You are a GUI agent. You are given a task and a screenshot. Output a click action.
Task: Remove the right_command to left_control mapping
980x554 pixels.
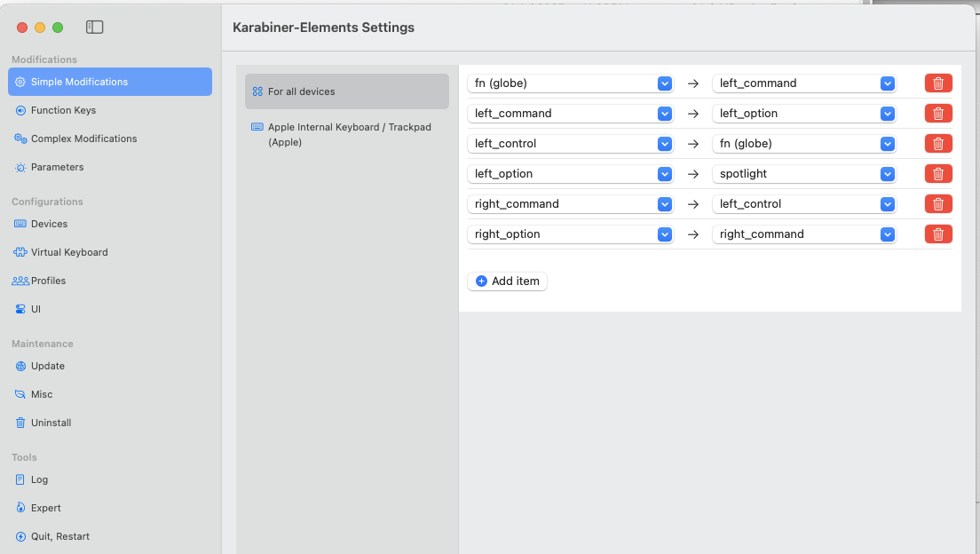(x=938, y=204)
